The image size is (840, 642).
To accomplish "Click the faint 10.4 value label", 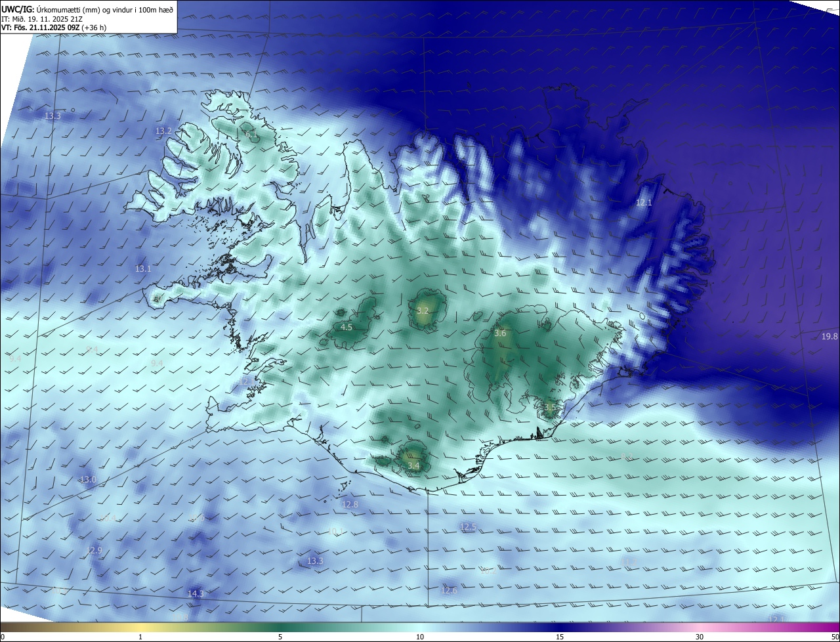I will tap(108, 519).
